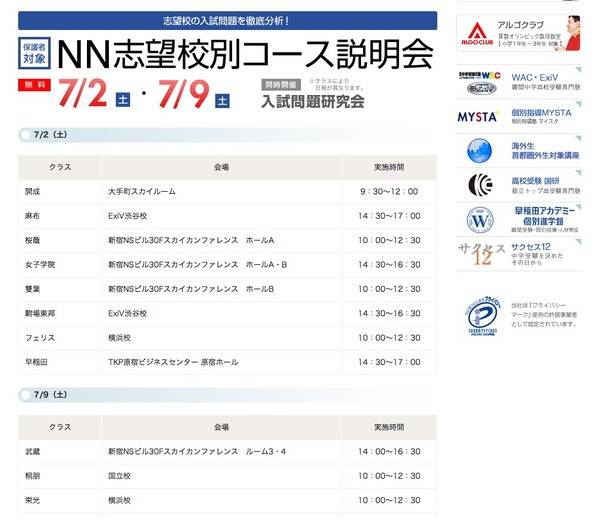This screenshot has height=520, width=600.
Task: Open the WAC・ExiV link
Action: point(535,77)
